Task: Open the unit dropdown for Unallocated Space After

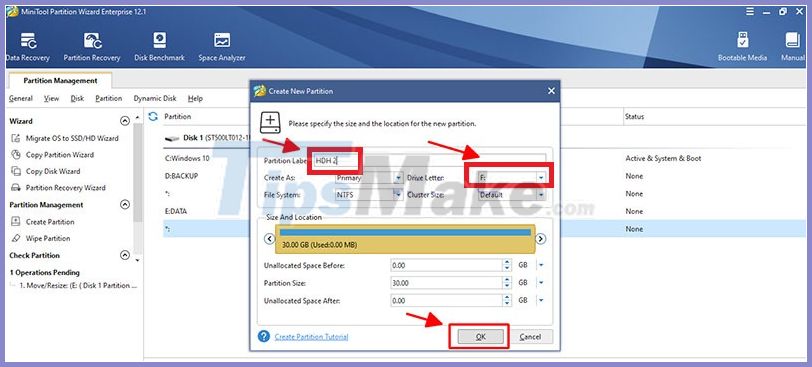Action: click(x=541, y=300)
